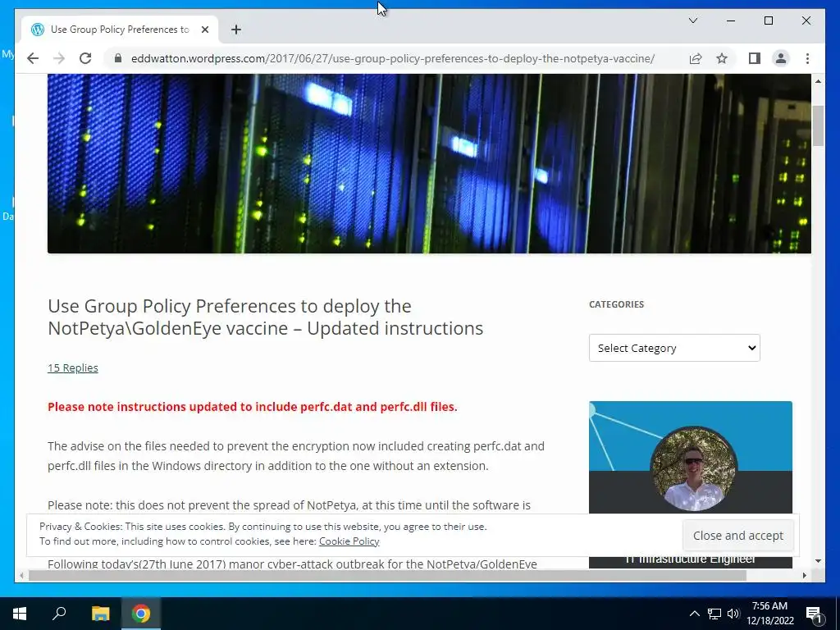The height and width of the screenshot is (630, 840).
Task: Click Close and accept cookies button
Action: tap(738, 536)
